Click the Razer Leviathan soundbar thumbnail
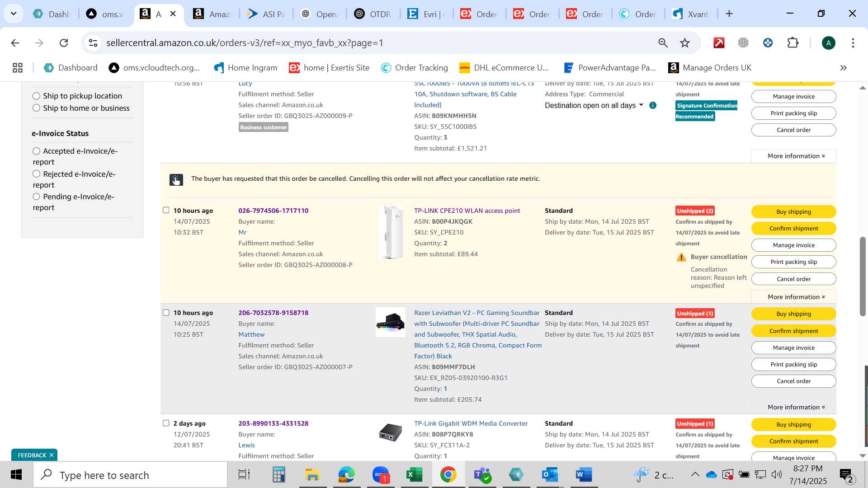 [x=391, y=322]
